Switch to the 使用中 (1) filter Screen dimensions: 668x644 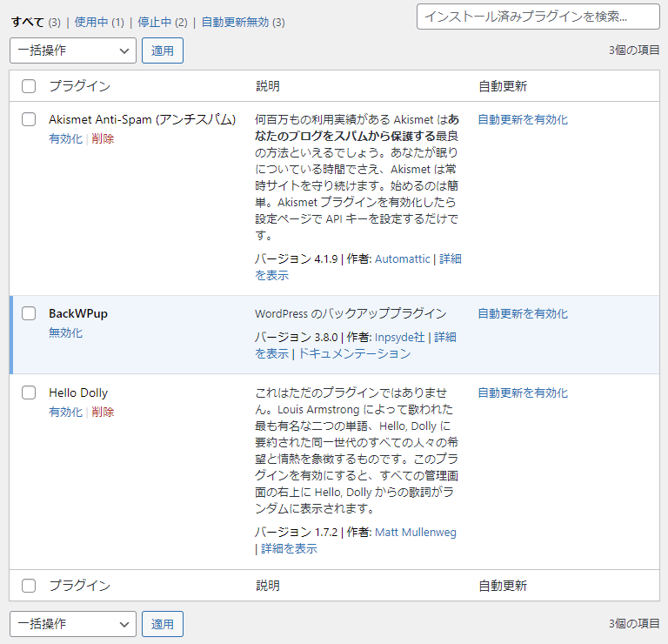click(99, 22)
